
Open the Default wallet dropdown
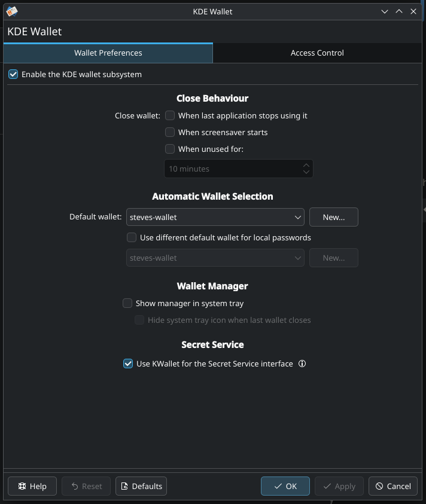point(215,217)
